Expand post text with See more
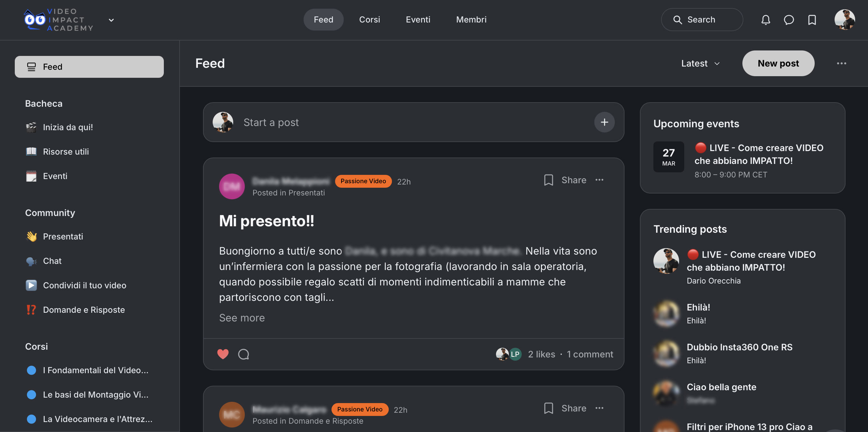 (x=242, y=318)
